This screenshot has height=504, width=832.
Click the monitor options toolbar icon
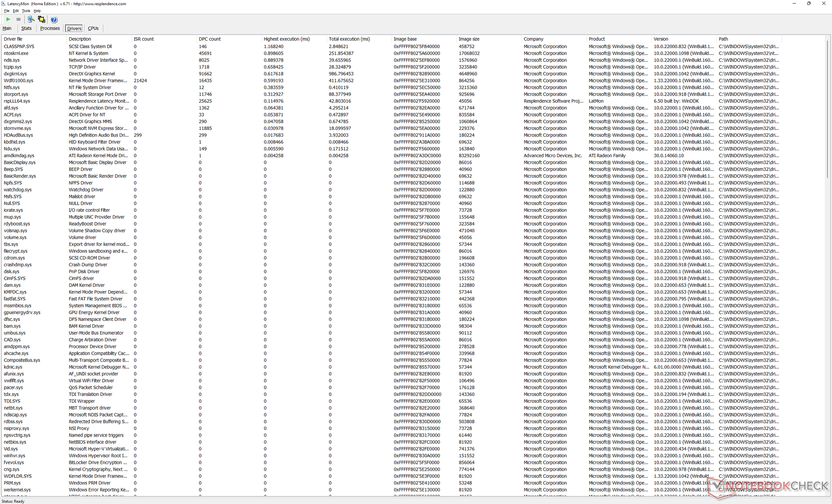pyautogui.click(x=31, y=19)
